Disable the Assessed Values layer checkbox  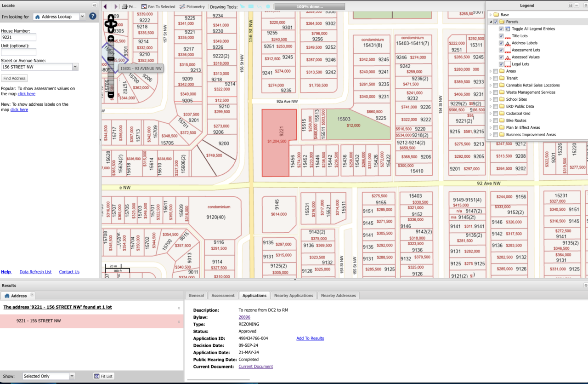[x=501, y=57]
